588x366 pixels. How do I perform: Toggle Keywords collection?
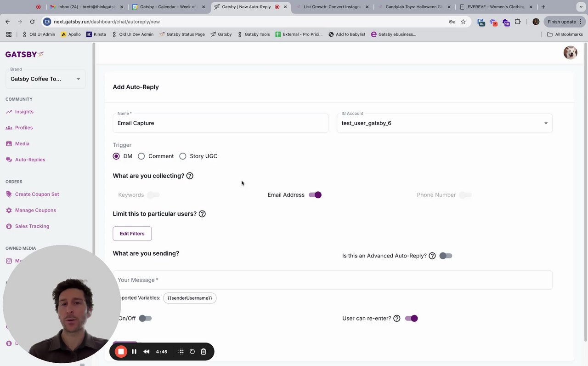click(153, 195)
